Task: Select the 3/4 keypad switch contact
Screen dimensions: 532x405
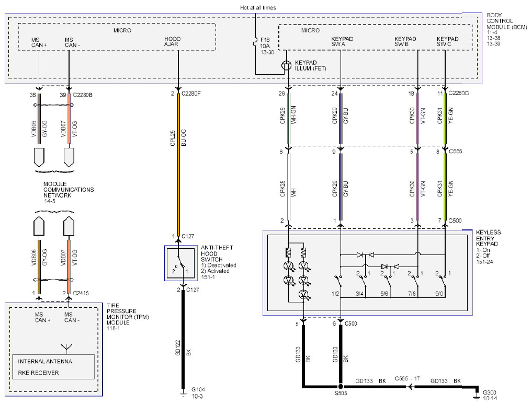Action: (362, 282)
